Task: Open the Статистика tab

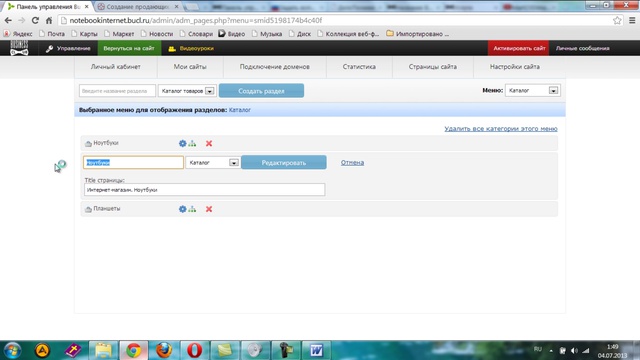Action: pyautogui.click(x=359, y=67)
